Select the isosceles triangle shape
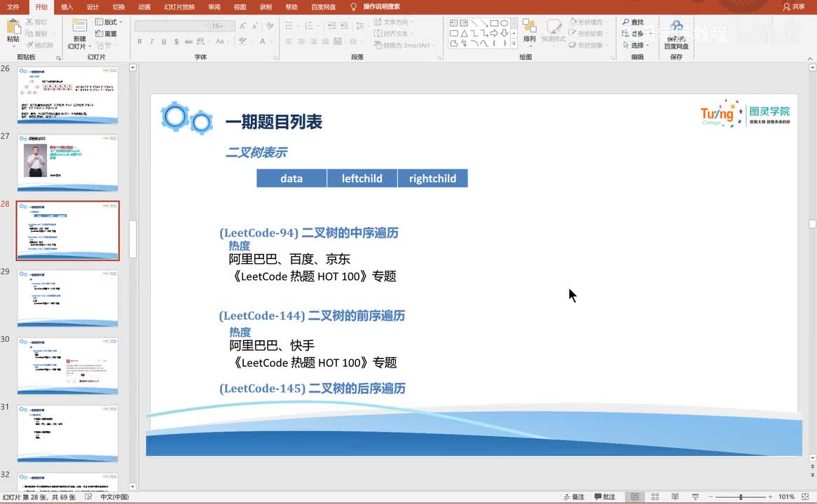Screen dimensions: 817x504 point(464,34)
